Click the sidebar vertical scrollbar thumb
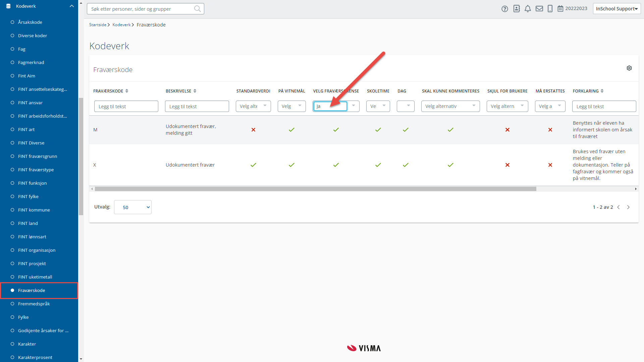Viewport: 644px width, 362px height. 81,156
